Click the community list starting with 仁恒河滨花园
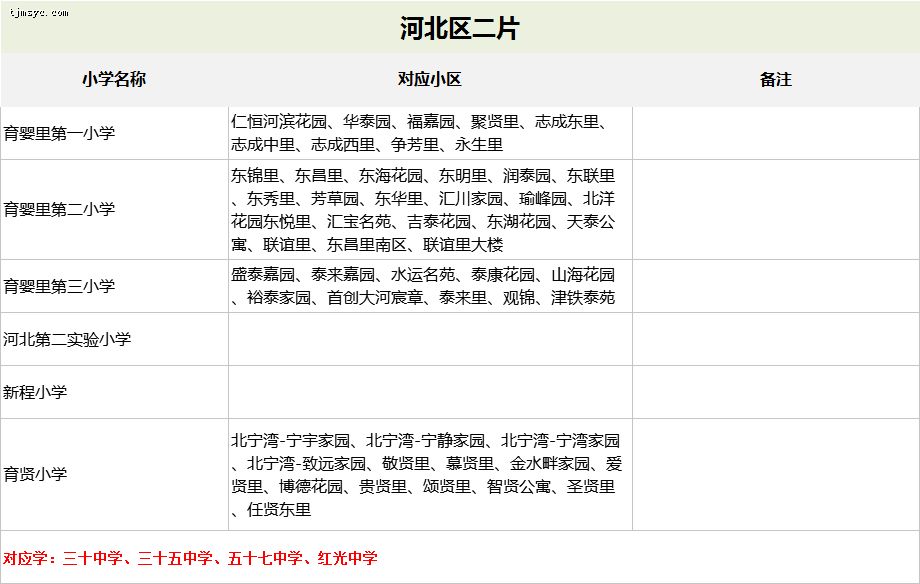The width and height of the screenshot is (920, 584). (x=422, y=133)
